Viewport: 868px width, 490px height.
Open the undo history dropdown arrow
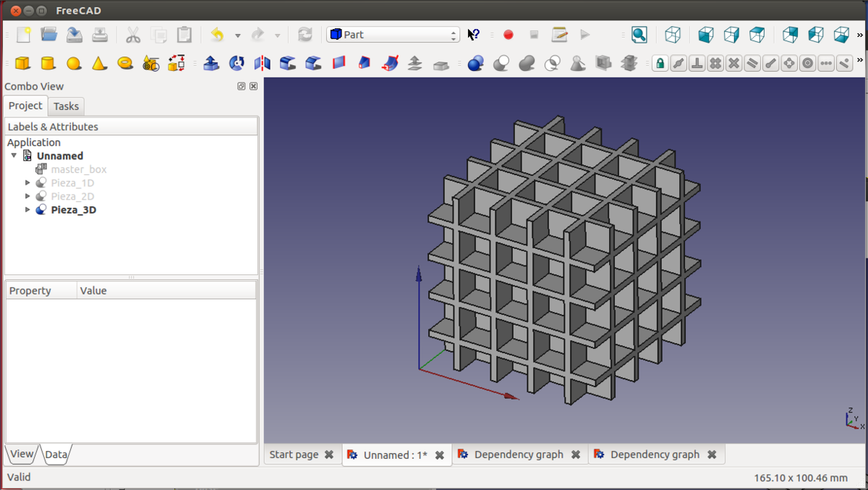(237, 35)
